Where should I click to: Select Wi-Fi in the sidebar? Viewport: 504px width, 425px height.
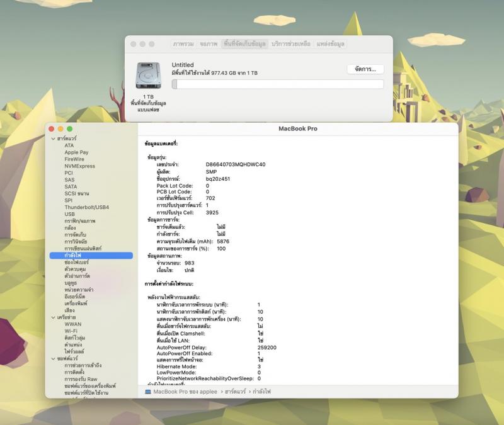pos(71,331)
